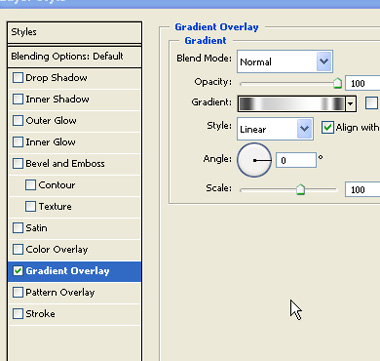Image resolution: width=380 pixels, height=361 pixels.
Task: Select the Gradient Overlay label row
Action: tap(74, 271)
